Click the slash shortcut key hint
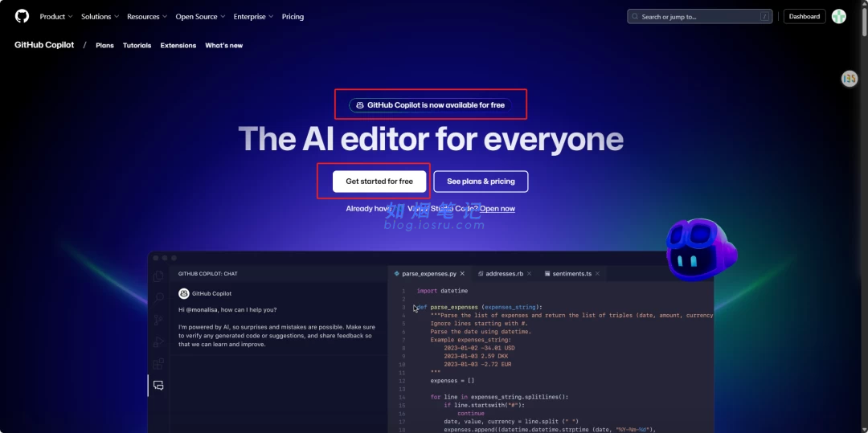Viewport: 868px width, 433px height. (764, 17)
